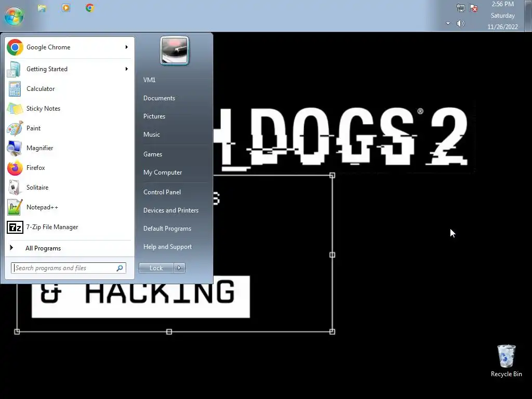Viewport: 532px width, 399px height.
Task: Open the Recycle Bin desktop icon
Action: 507,356
